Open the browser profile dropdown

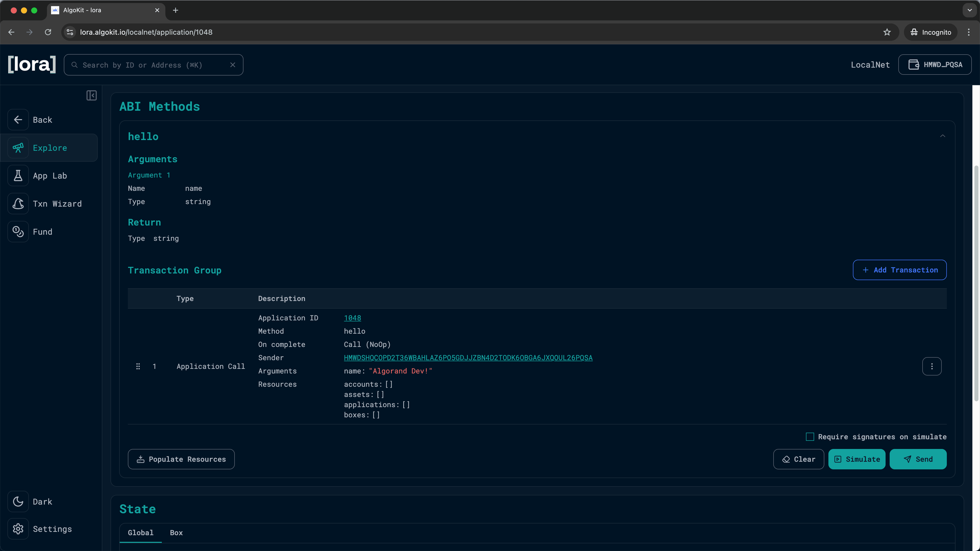coord(930,32)
